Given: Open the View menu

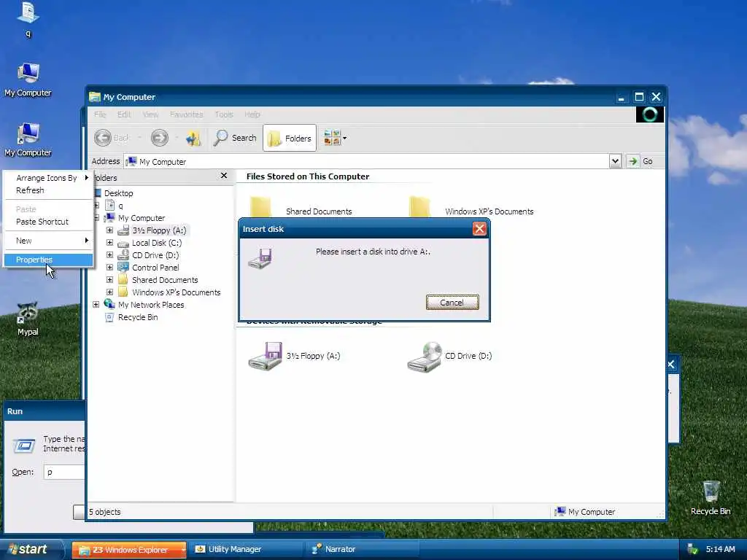Looking at the screenshot, I should tap(150, 114).
